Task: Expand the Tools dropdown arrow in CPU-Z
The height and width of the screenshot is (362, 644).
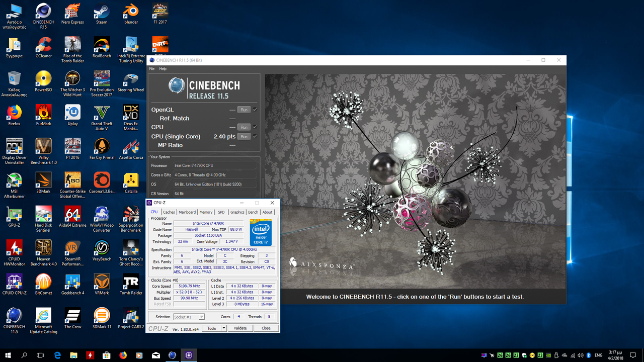Action: [223, 328]
